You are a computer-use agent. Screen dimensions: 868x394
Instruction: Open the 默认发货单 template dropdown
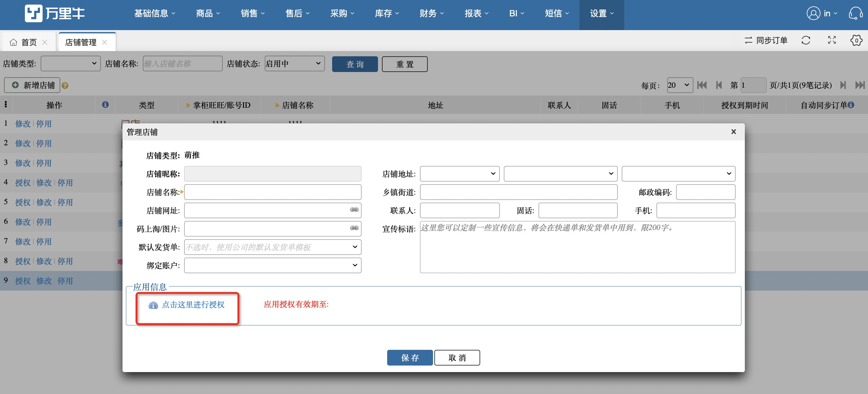[273, 247]
